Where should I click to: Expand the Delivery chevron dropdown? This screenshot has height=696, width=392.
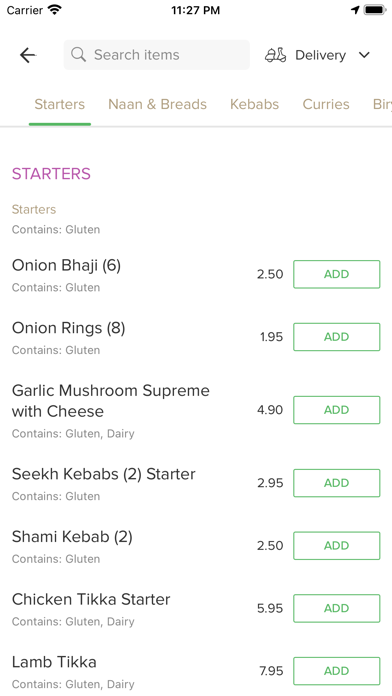point(364,55)
